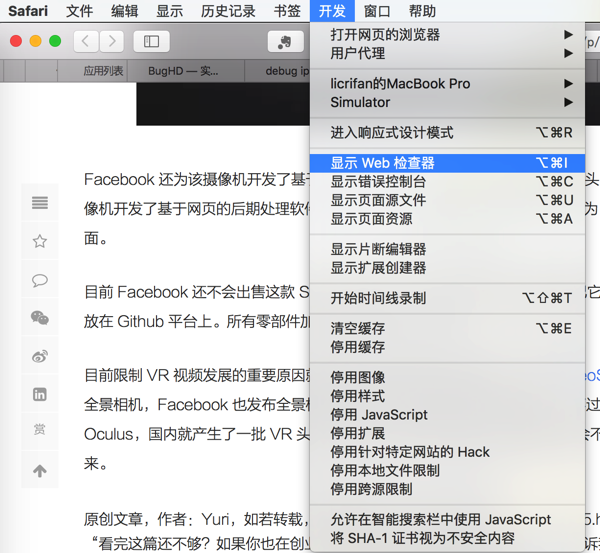Choose 显示 Web 检查器

(x=447, y=163)
